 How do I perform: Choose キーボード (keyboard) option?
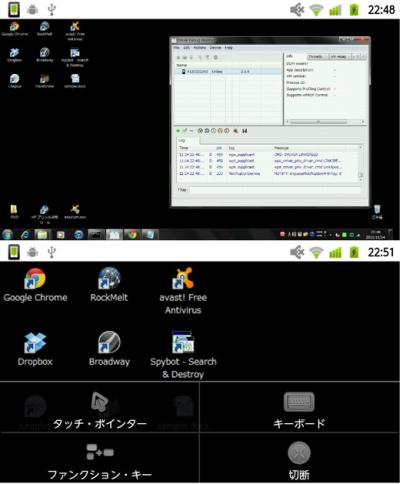299,408
